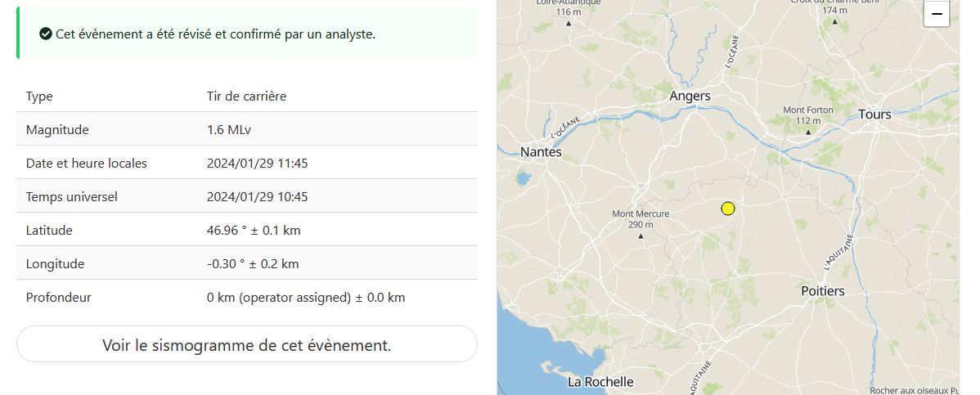Image resolution: width=980 pixels, height=395 pixels.
Task: Click the map zoom out minus button
Action: pyautogui.click(x=937, y=14)
